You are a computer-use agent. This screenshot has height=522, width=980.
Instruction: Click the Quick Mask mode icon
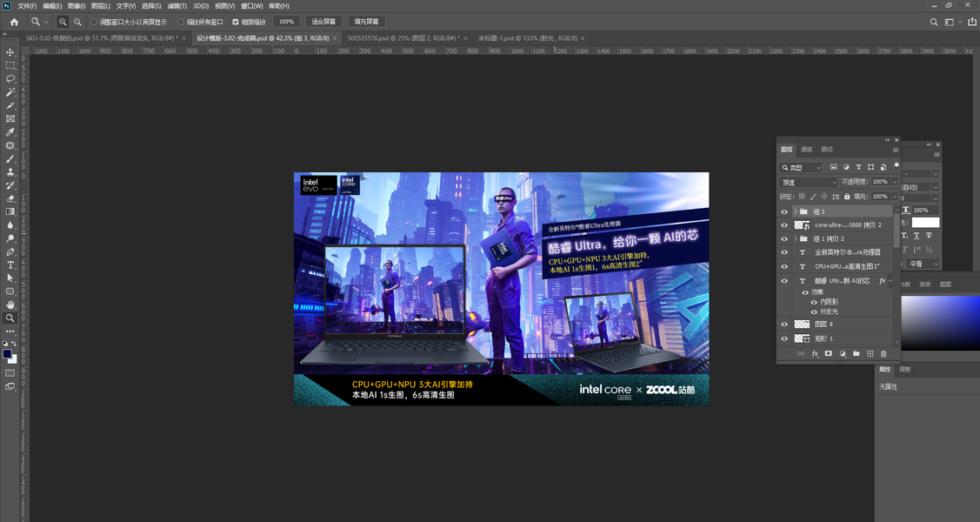point(10,373)
